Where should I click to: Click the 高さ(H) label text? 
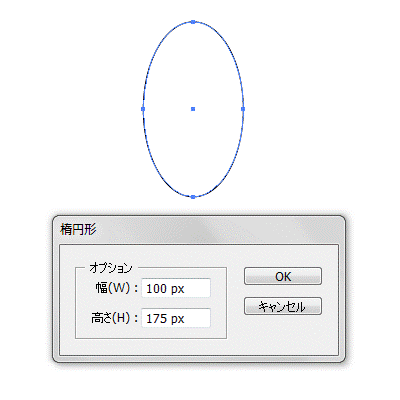pos(110,318)
